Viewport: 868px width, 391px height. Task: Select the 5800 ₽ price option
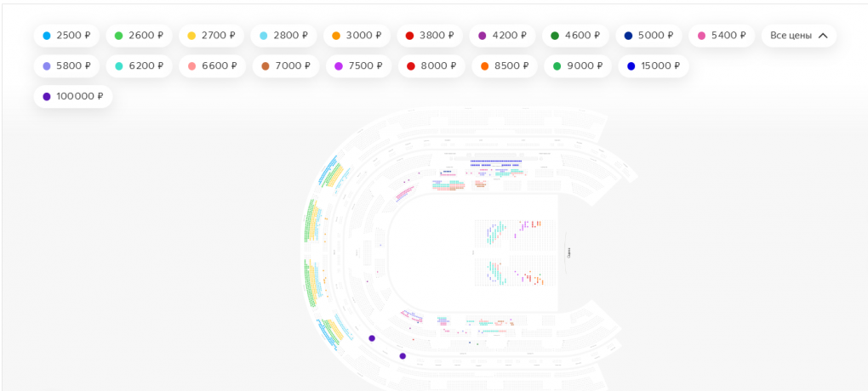point(66,66)
